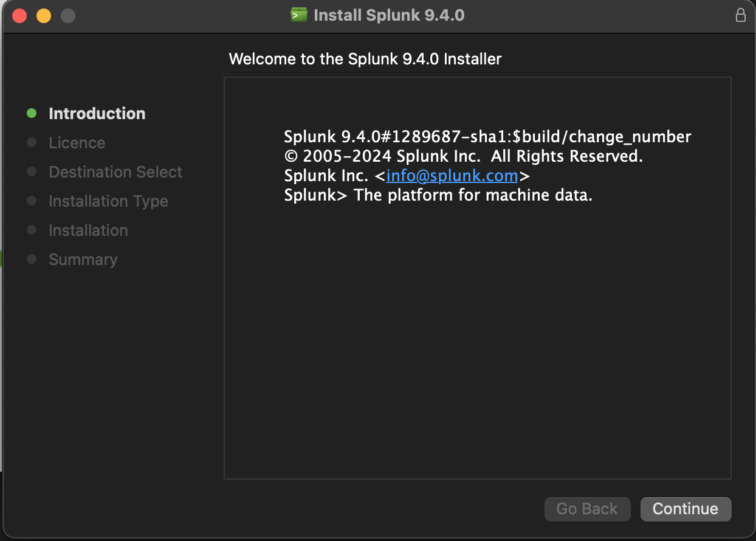
Task: Select the Installation Type step label
Action: coord(108,201)
